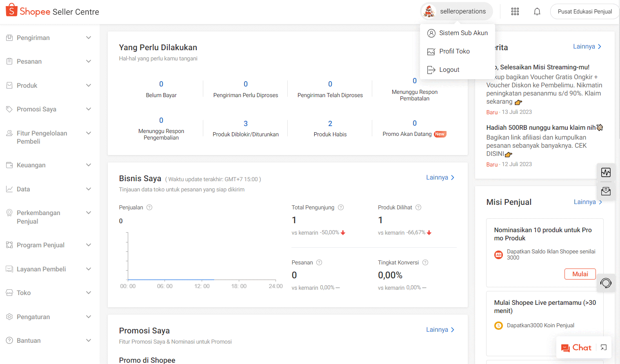Open Pusat Edukasi Penjual button
This screenshot has width=620, height=364.
tap(584, 11)
